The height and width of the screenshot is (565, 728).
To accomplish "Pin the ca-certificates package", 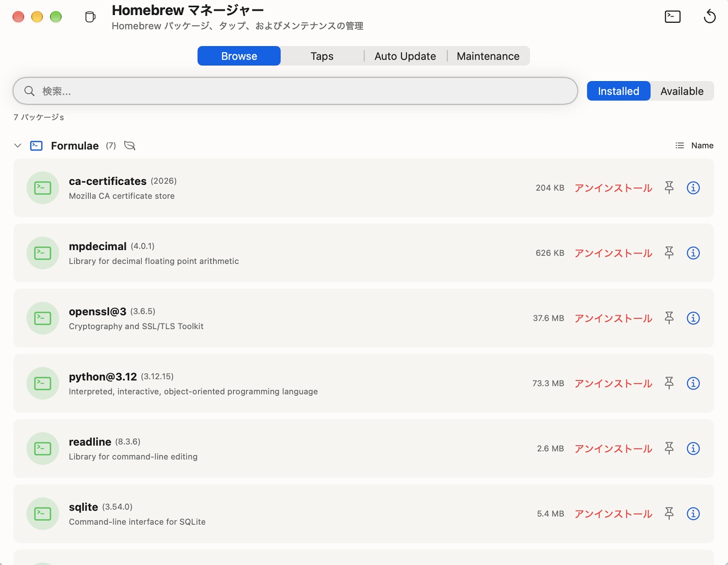I will [669, 187].
